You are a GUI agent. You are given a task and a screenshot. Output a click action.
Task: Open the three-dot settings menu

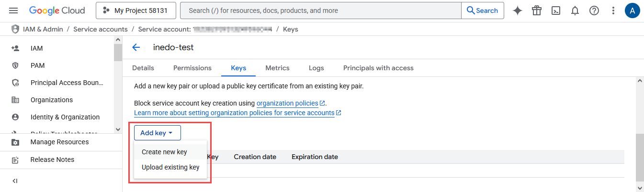(x=613, y=11)
